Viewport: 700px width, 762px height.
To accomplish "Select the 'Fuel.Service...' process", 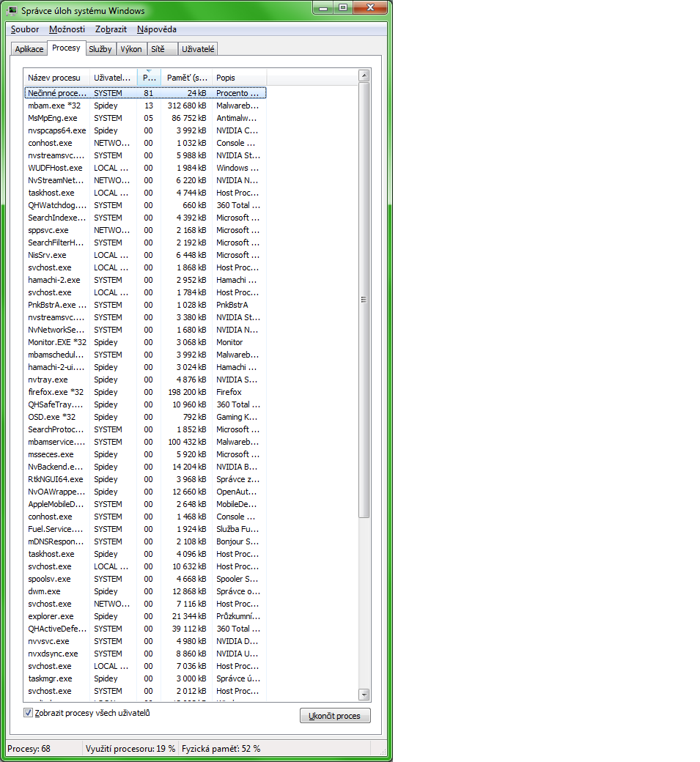I will click(x=145, y=529).
